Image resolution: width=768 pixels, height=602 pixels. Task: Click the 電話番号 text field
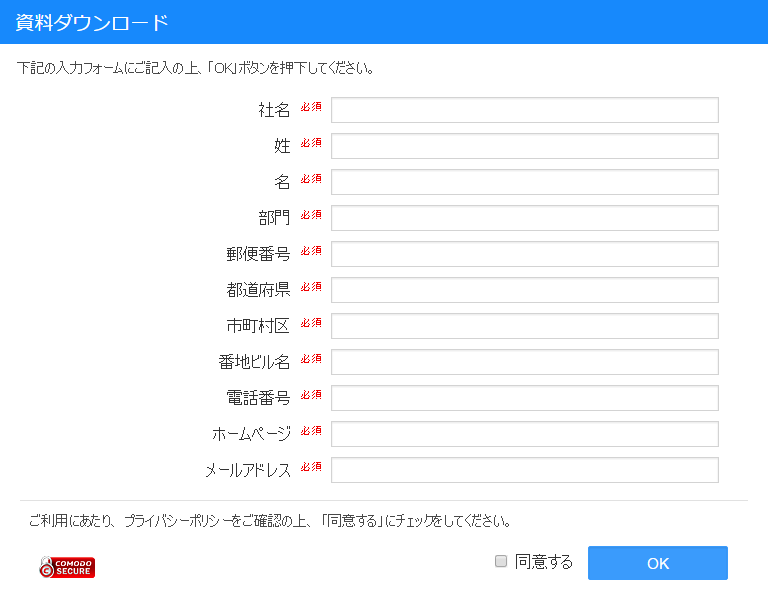point(525,398)
